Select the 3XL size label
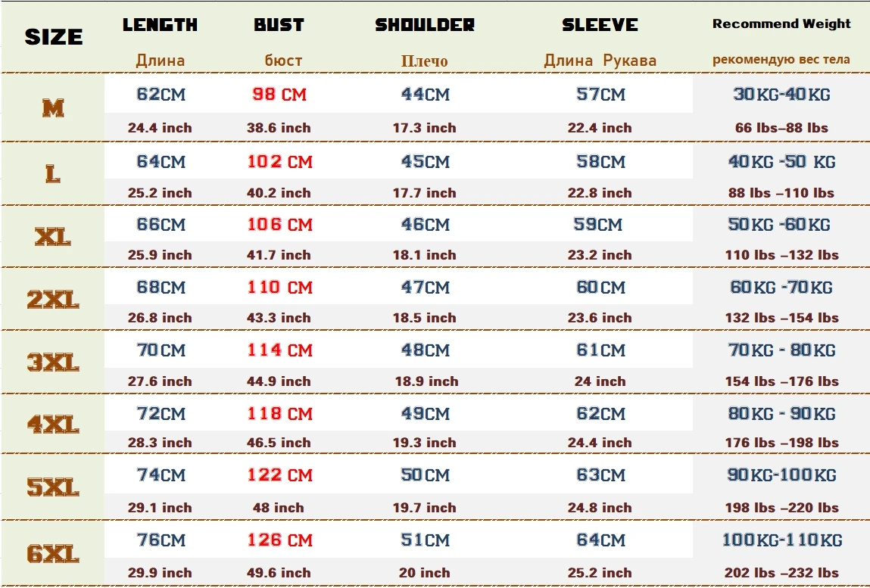This screenshot has height=588, width=870. [x=53, y=364]
